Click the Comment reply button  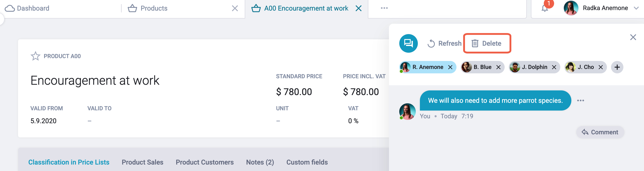point(600,132)
